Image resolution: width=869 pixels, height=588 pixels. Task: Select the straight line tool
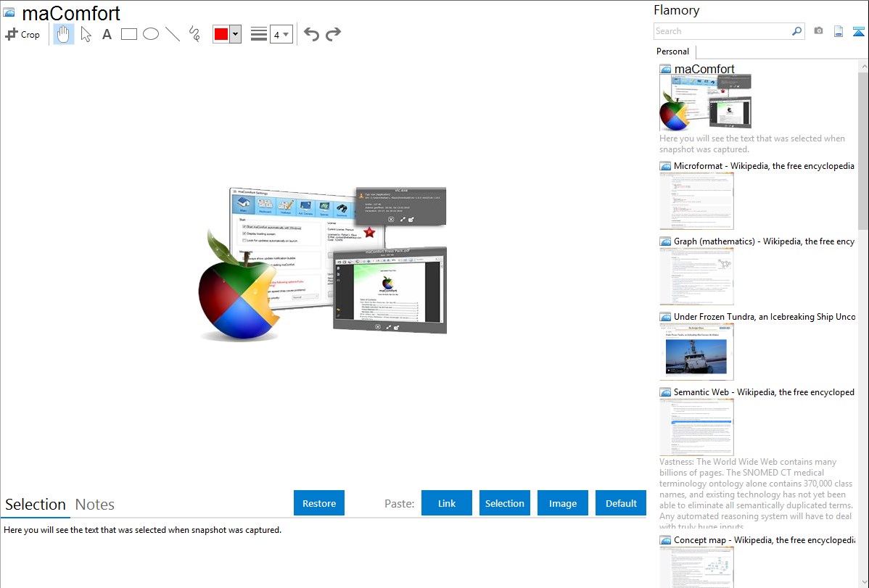pyautogui.click(x=173, y=34)
